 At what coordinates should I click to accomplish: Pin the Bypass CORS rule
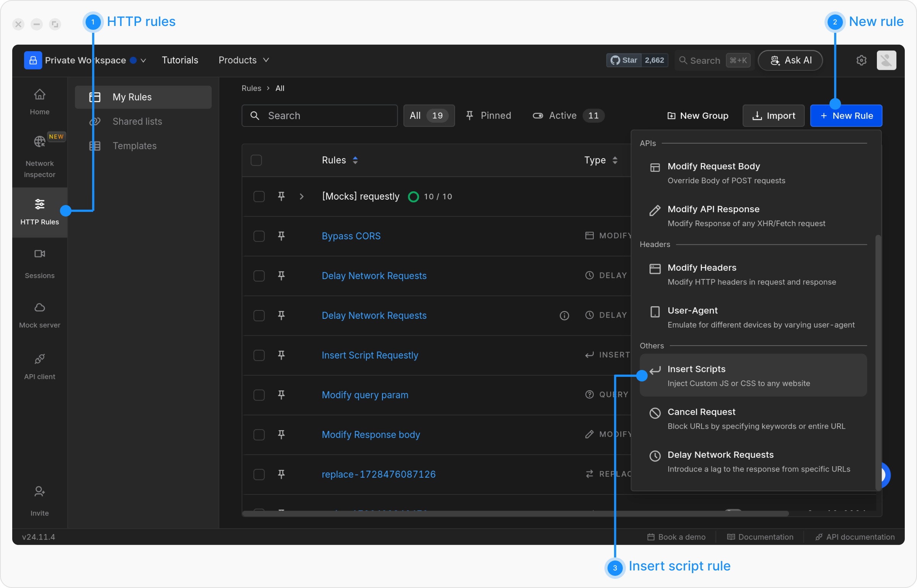(x=281, y=236)
